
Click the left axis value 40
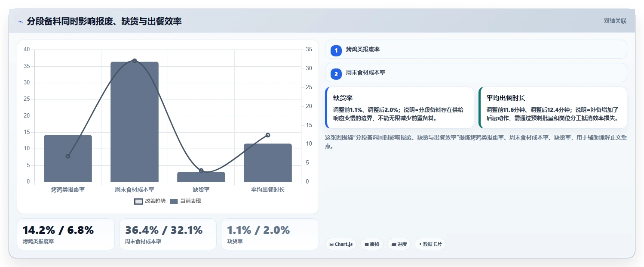[27, 50]
